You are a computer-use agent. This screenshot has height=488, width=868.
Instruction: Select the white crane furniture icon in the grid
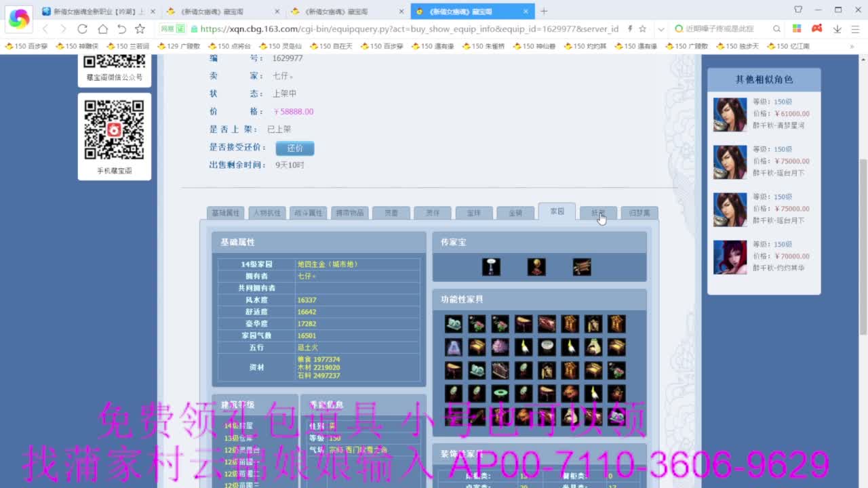[524, 347]
